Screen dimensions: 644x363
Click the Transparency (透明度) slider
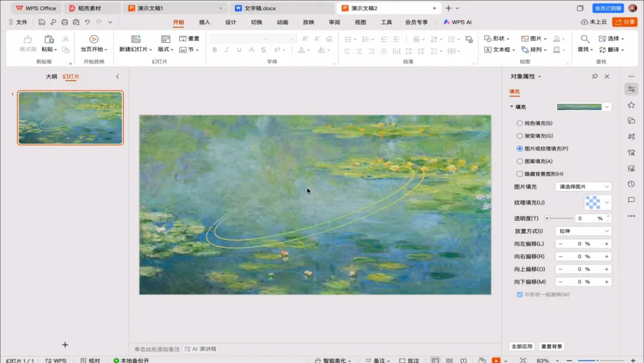(558, 219)
